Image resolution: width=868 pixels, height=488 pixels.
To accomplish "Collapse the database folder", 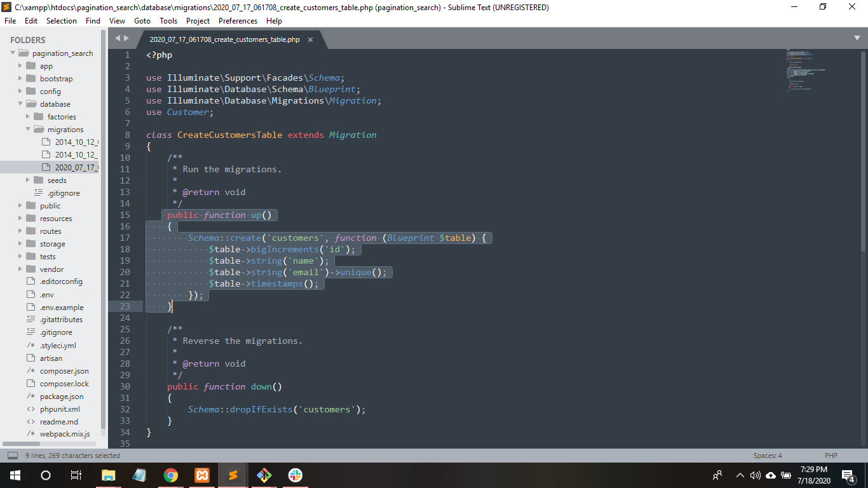I will pyautogui.click(x=20, y=104).
